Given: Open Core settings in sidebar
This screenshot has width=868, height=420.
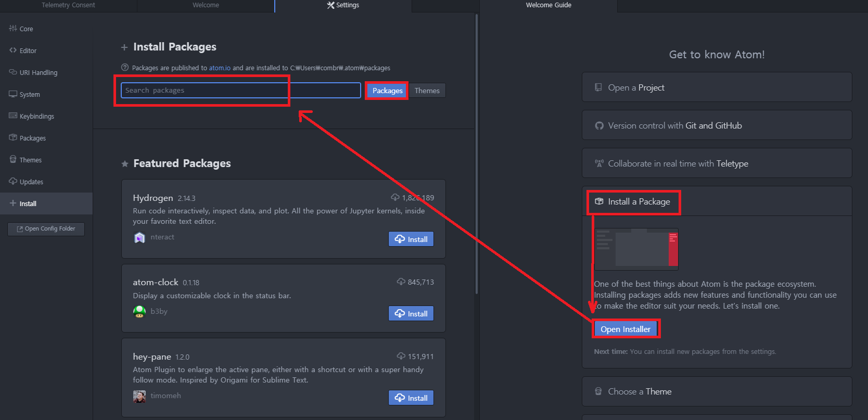Looking at the screenshot, I should pos(46,29).
